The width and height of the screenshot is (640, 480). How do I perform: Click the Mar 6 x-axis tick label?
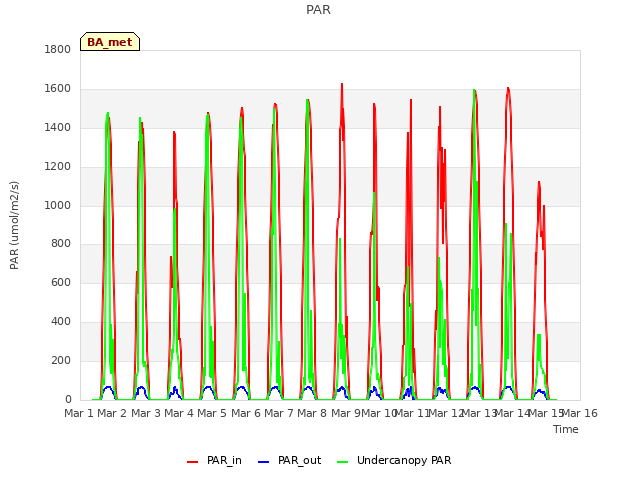coord(246,413)
